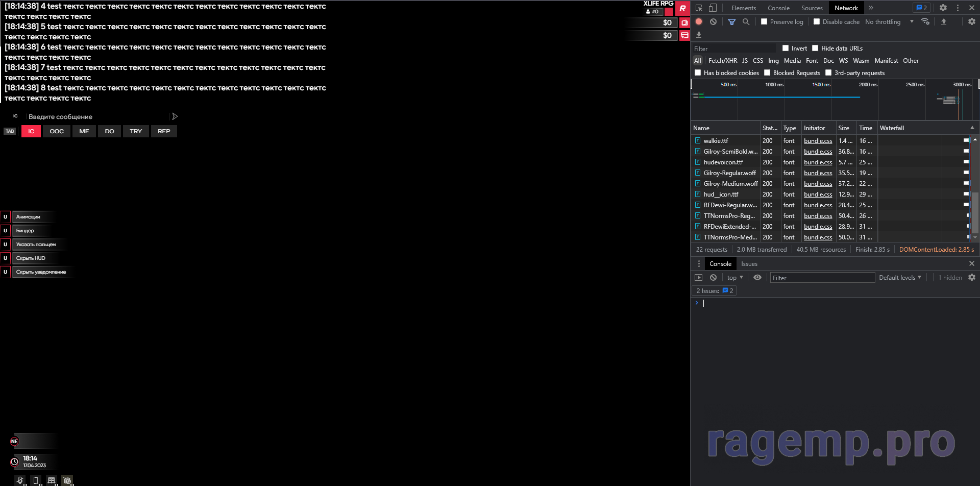The image size is (980, 486).
Task: Expand Default levels dropdown
Action: tap(900, 278)
